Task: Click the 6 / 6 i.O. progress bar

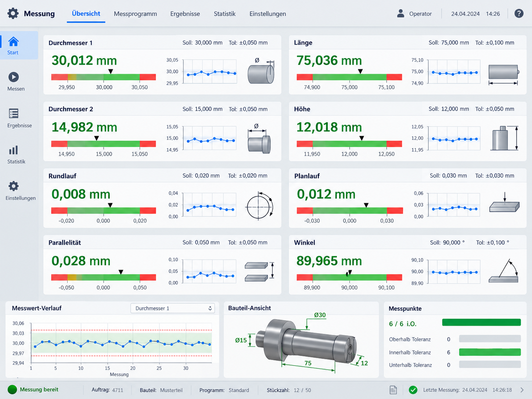Action: coord(481,323)
